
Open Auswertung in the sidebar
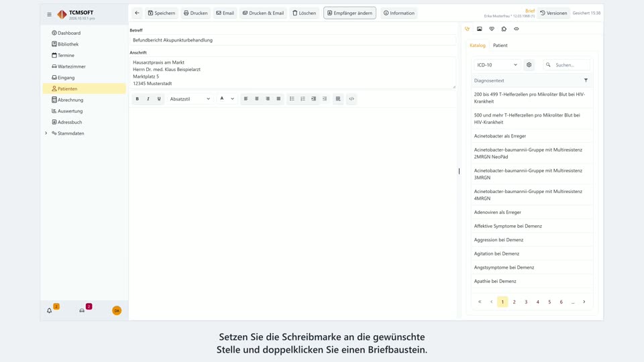85,111
